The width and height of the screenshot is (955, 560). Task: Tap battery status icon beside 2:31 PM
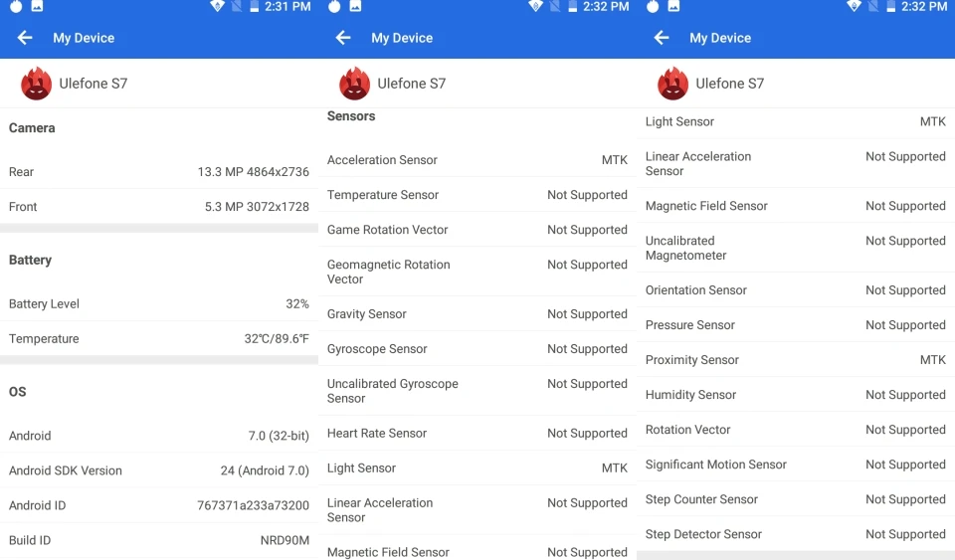point(254,7)
